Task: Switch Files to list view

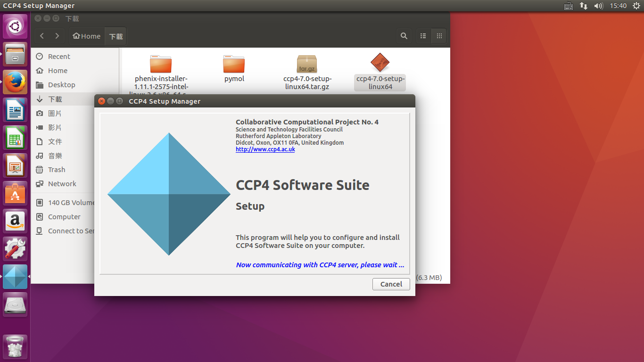Action: [x=423, y=36]
